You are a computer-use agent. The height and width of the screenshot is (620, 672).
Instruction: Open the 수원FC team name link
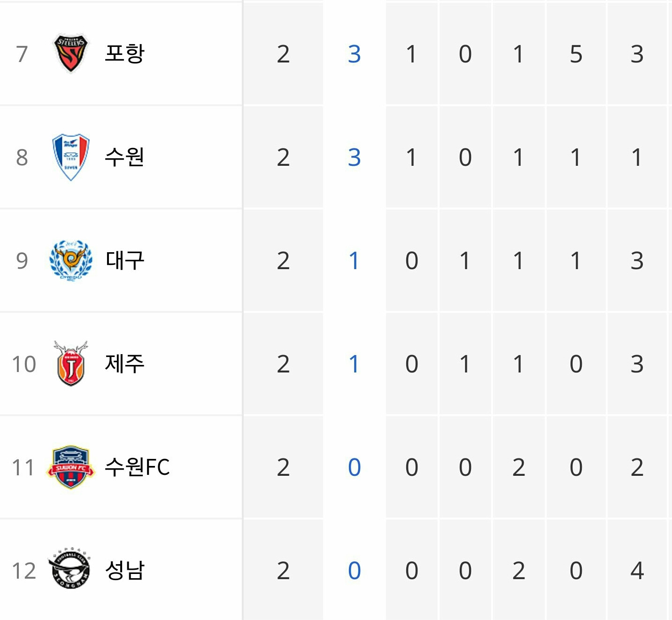click(137, 467)
